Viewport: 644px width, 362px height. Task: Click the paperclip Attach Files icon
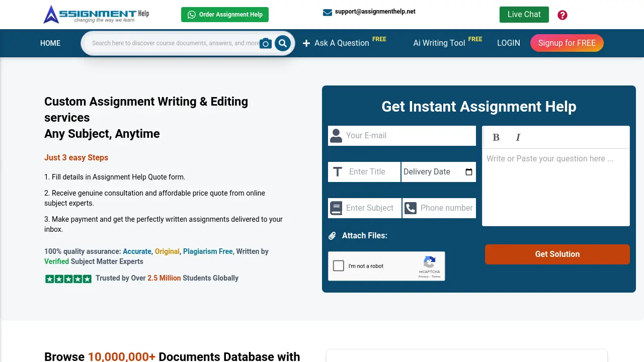333,235
